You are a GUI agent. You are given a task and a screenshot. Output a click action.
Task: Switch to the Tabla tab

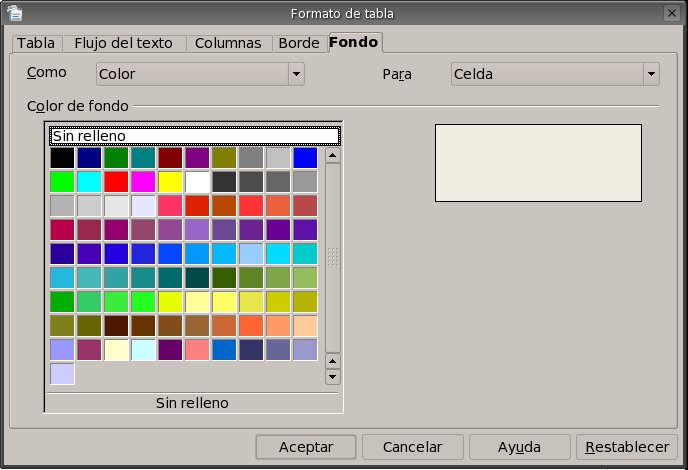36,43
